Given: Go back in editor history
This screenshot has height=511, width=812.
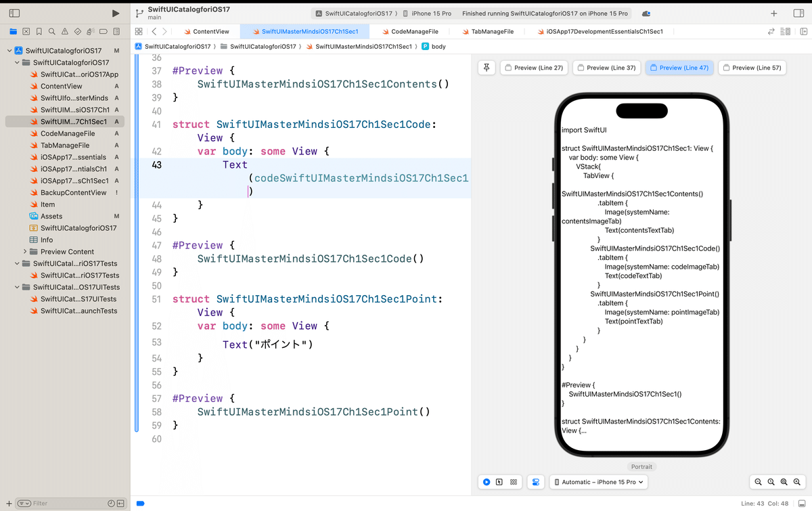Looking at the screenshot, I should 154,31.
